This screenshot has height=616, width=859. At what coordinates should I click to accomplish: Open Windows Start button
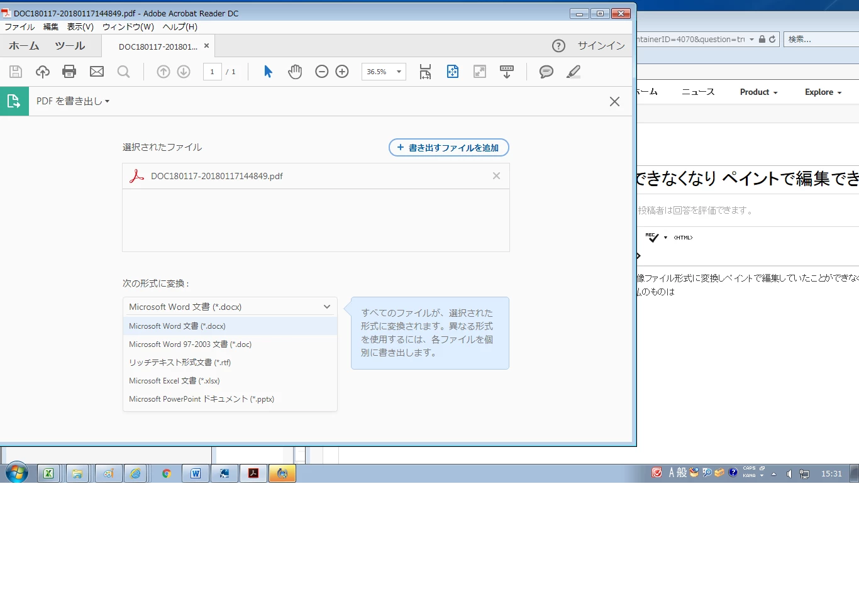coord(17,473)
